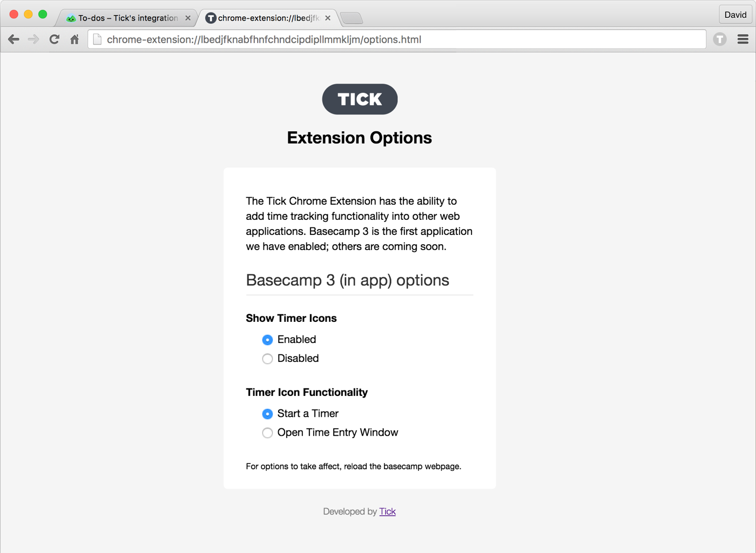Follow the Tick developer link
The height and width of the screenshot is (553, 756).
click(x=387, y=511)
